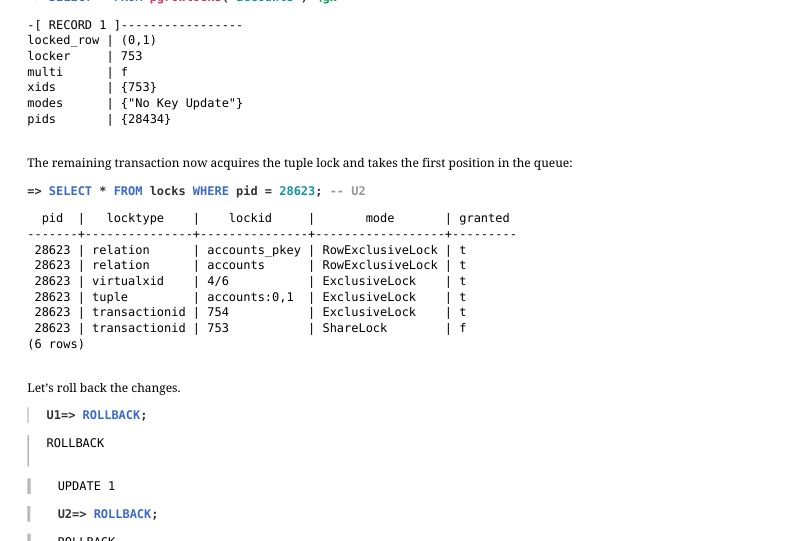Image resolution: width=808 pixels, height=541 pixels.
Task: Select the pids value '{28434}'
Action: tap(146, 119)
